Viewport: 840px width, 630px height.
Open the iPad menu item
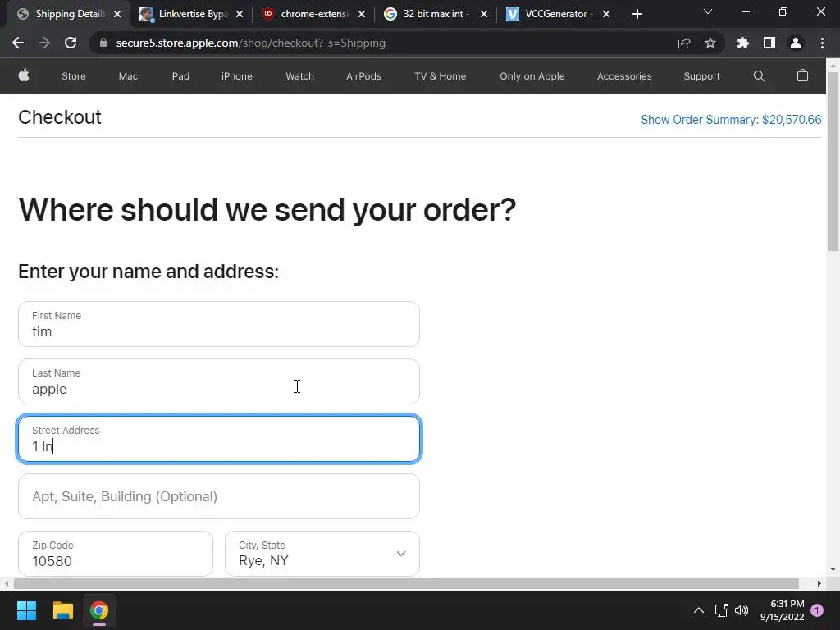[180, 76]
